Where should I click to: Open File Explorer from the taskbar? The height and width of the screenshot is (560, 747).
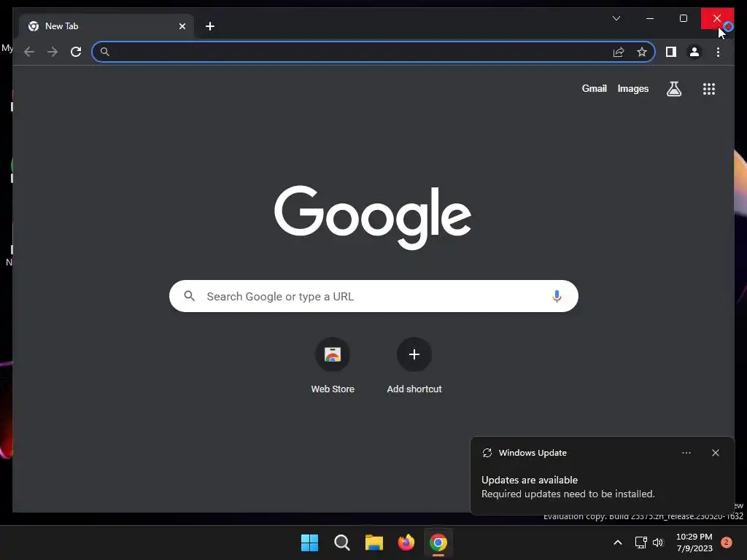pos(374,542)
